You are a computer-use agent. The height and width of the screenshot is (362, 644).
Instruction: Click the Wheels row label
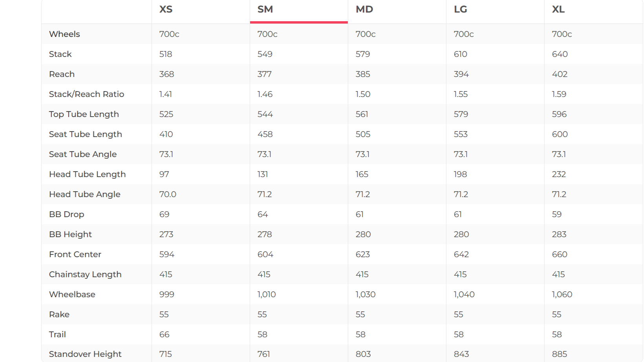[64, 34]
